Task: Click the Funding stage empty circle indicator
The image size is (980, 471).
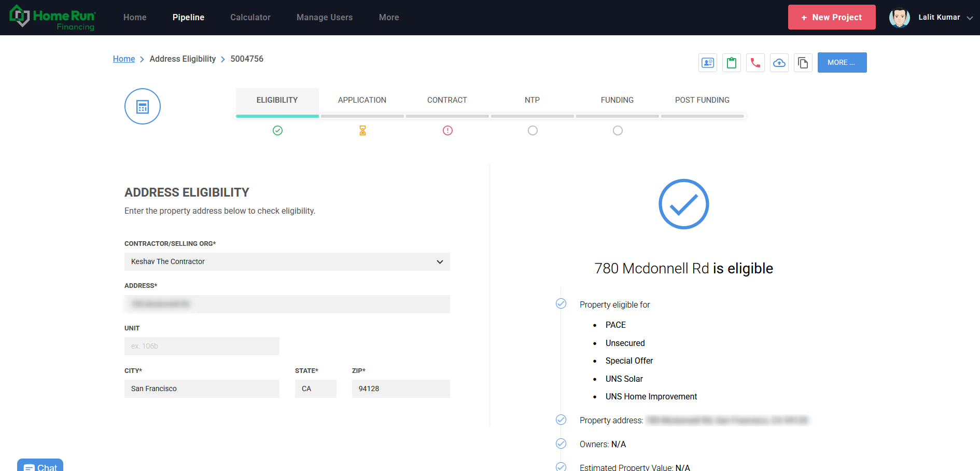Action: [618, 131]
